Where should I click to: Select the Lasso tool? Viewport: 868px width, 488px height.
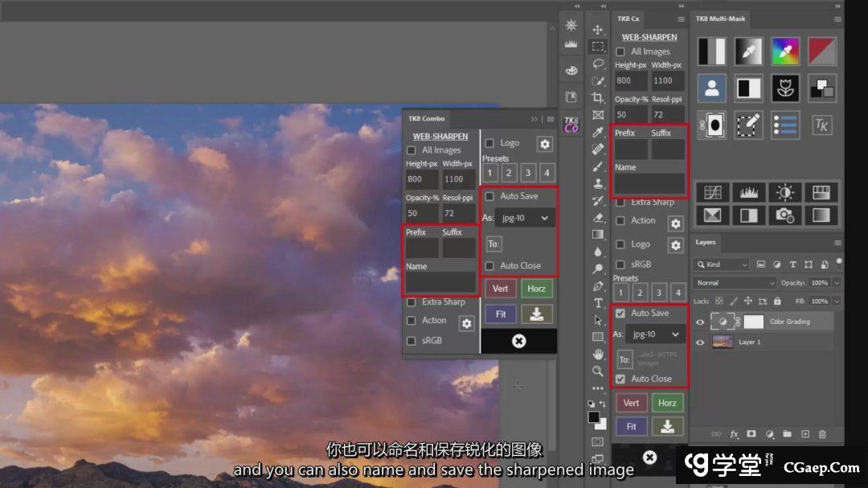coord(598,64)
